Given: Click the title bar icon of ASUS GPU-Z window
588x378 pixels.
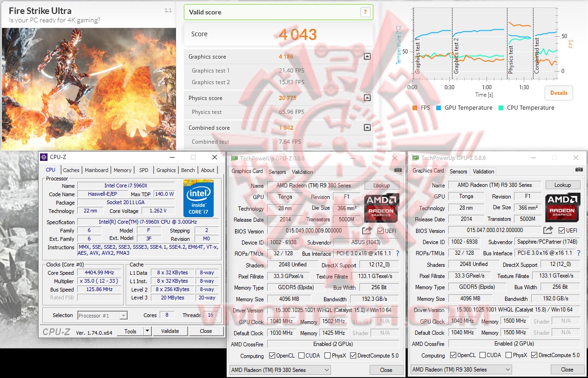Looking at the screenshot, I should 234,158.
